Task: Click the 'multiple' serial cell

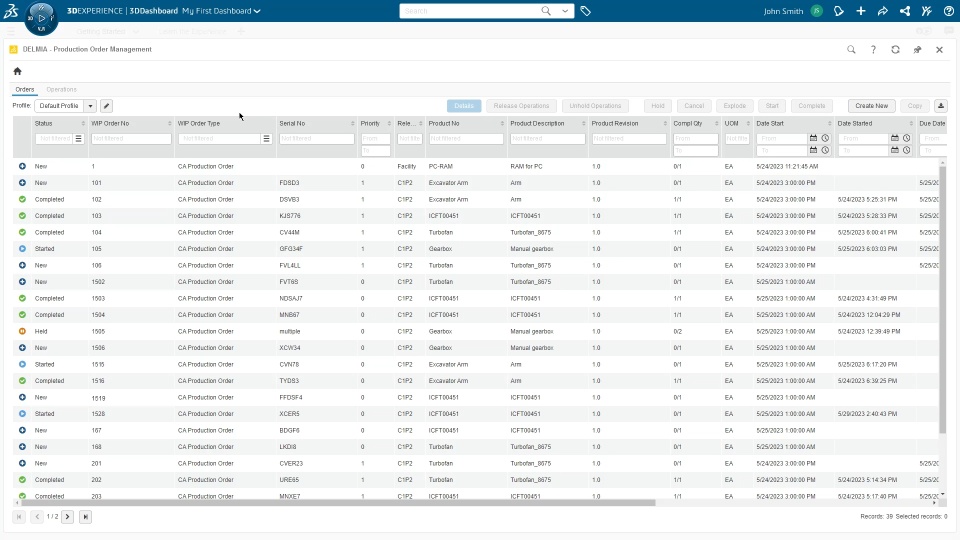Action: coord(290,331)
